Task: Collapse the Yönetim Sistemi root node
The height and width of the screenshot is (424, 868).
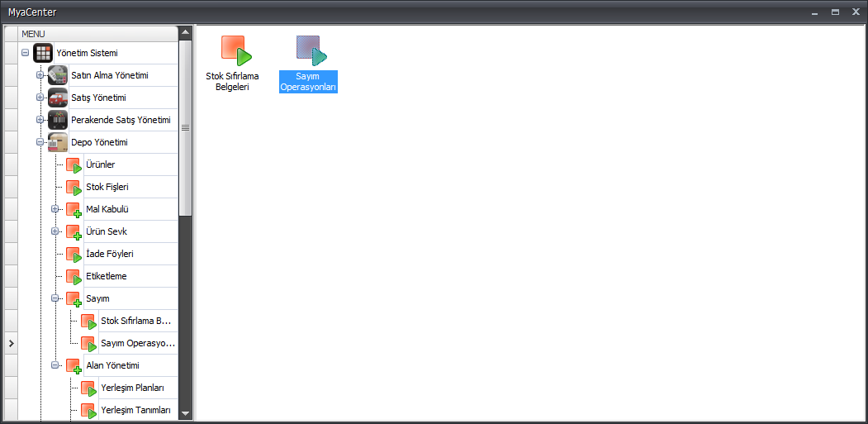Action: click(25, 53)
